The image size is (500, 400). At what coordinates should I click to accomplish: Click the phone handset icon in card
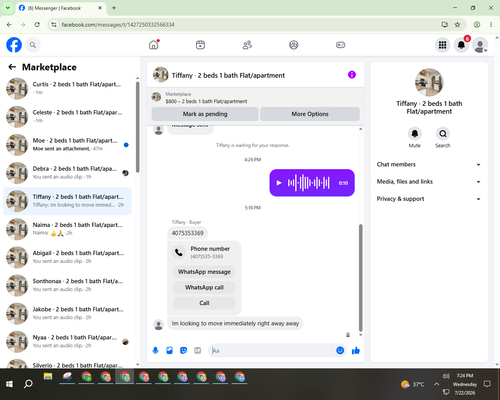(179, 252)
